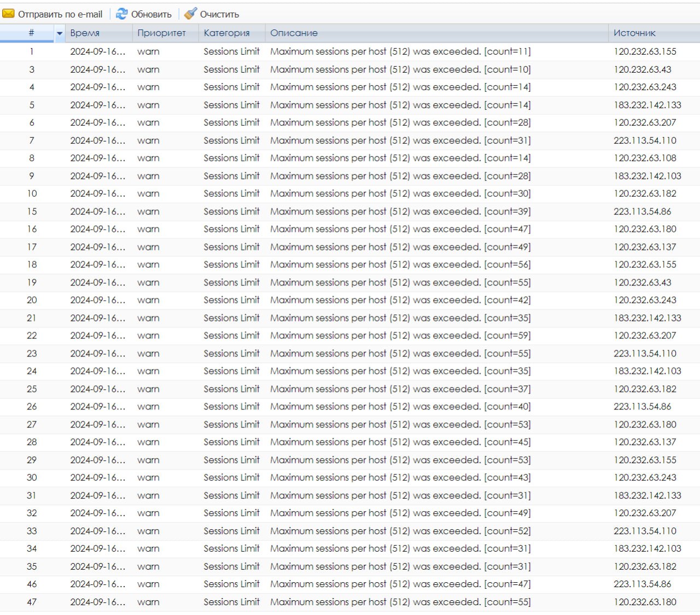Select source 120.232.63.43 in row 19

[x=642, y=283]
